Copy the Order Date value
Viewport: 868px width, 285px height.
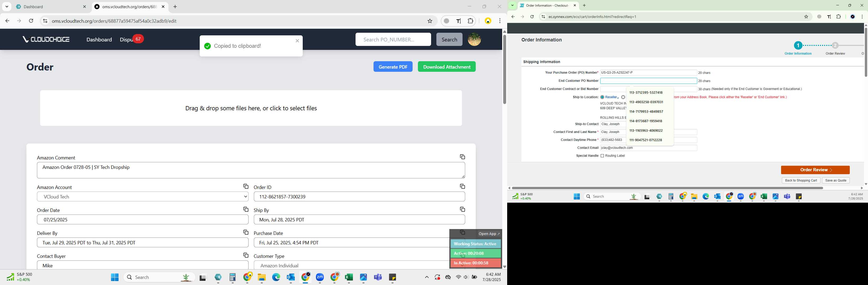[246, 209]
